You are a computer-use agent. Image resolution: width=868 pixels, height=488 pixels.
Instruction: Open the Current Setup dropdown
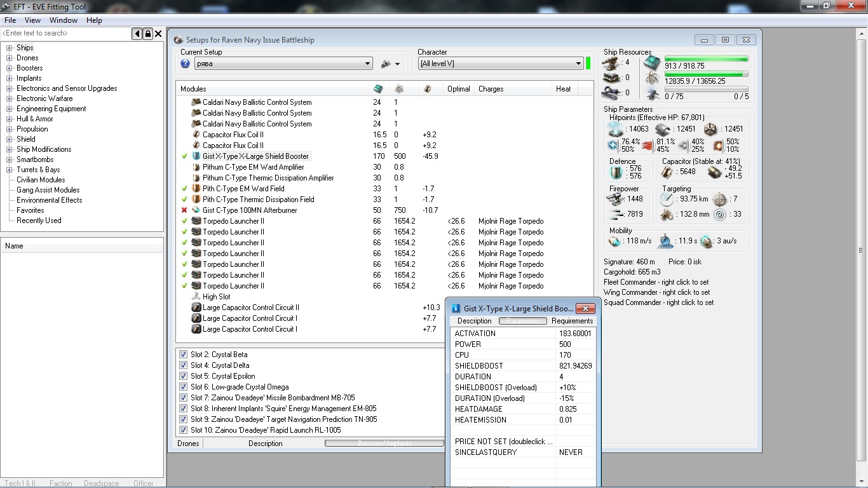[367, 64]
